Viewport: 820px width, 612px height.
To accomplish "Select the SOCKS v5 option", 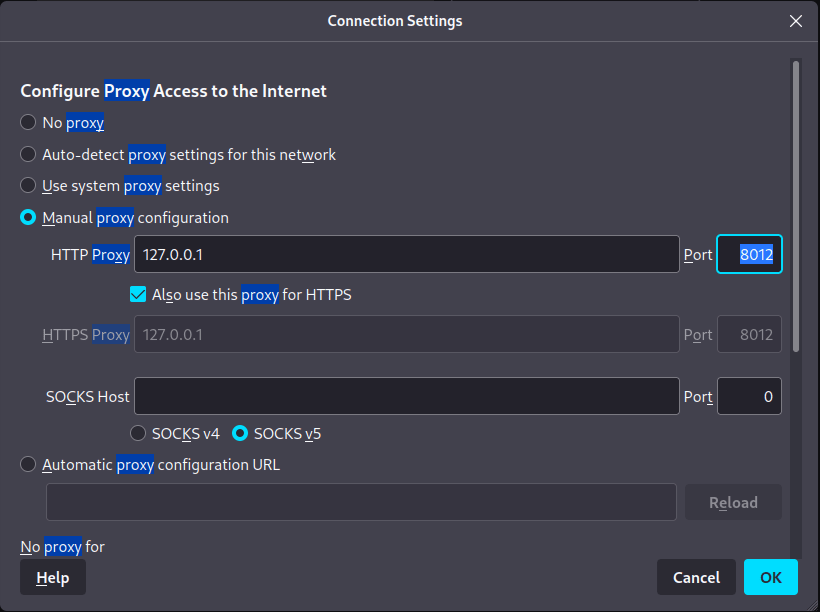I will 239,433.
